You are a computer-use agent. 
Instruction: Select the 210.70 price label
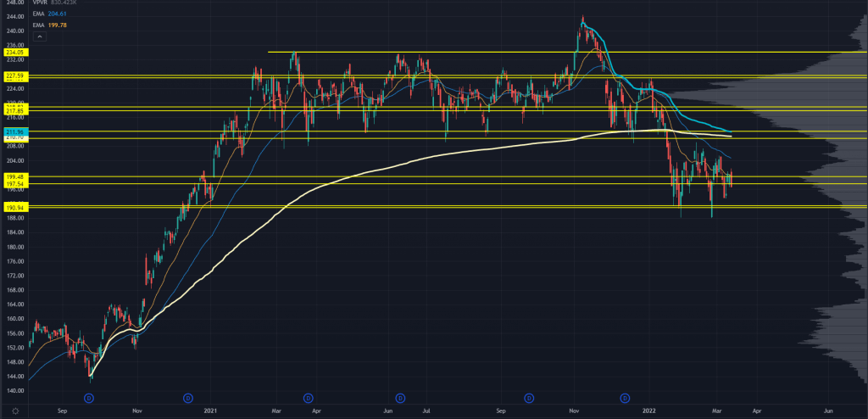pyautogui.click(x=14, y=137)
